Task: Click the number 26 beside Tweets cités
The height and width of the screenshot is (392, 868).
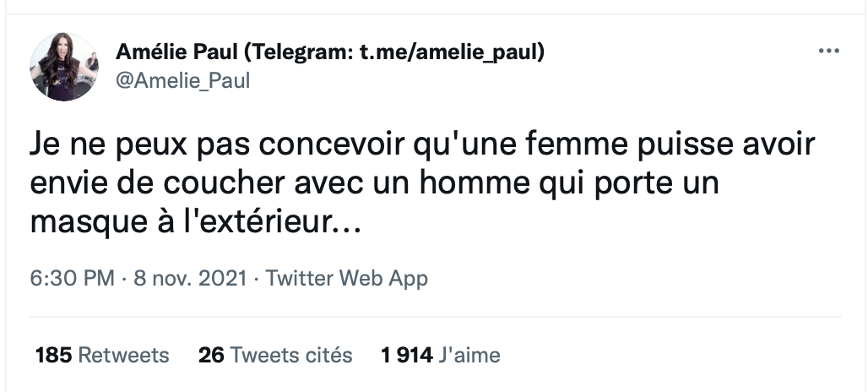Action: tap(211, 355)
